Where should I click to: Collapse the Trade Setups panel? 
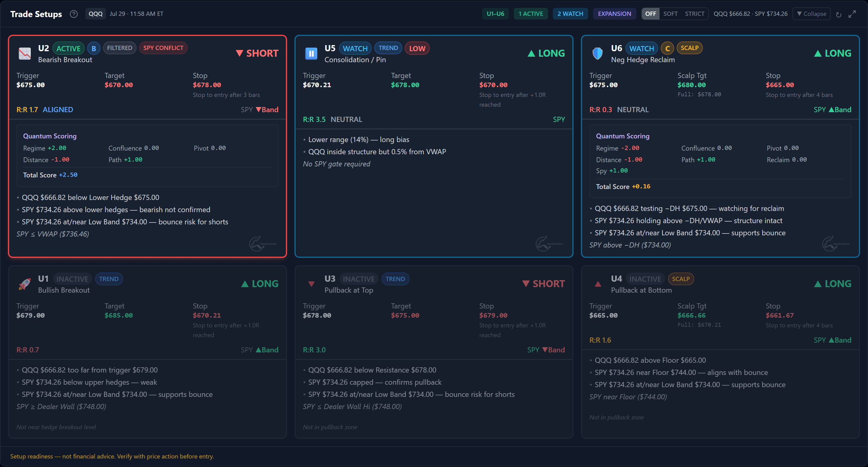811,14
